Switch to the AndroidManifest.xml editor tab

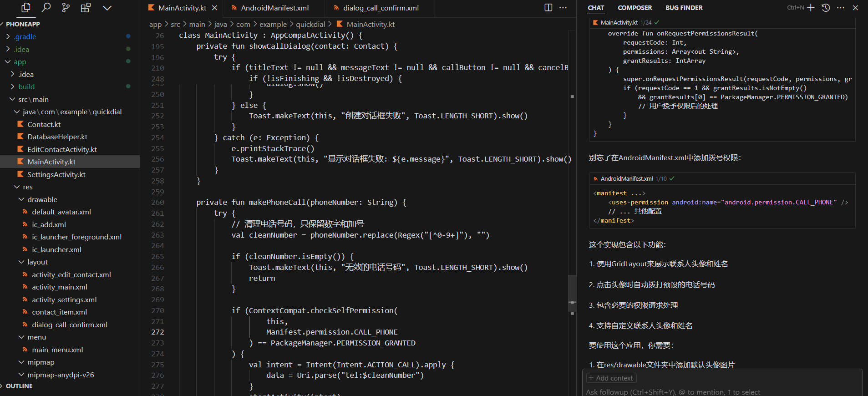(274, 8)
